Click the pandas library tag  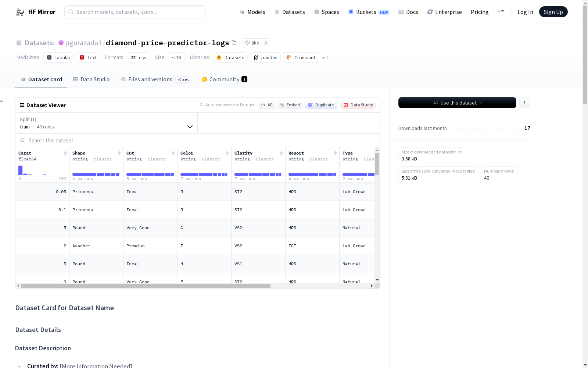(265, 57)
